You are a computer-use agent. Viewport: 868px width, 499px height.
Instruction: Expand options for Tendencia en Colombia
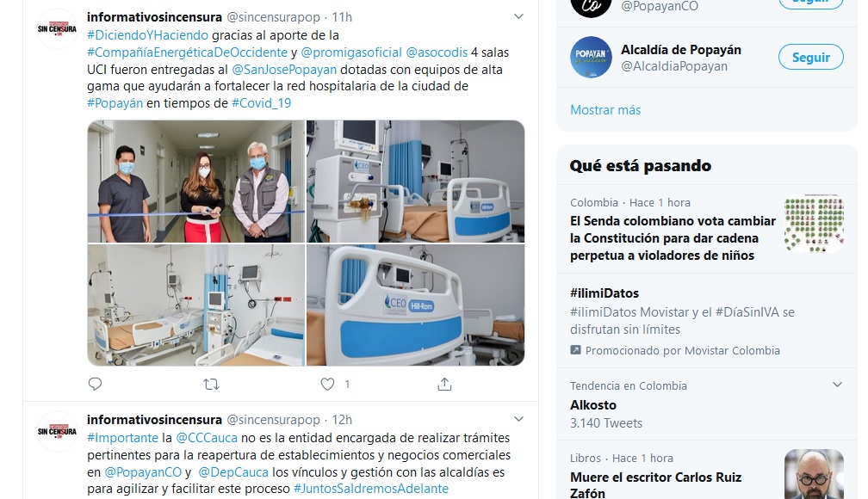(x=838, y=385)
